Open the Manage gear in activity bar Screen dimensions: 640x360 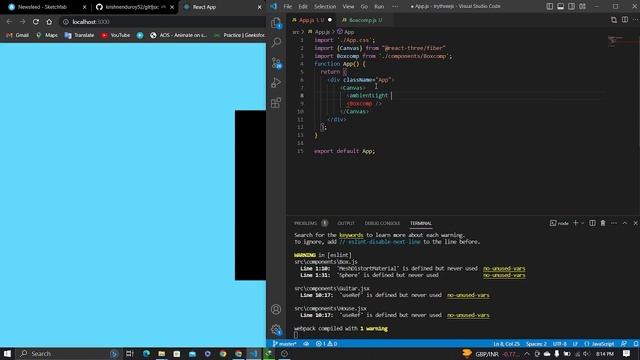coord(276,329)
